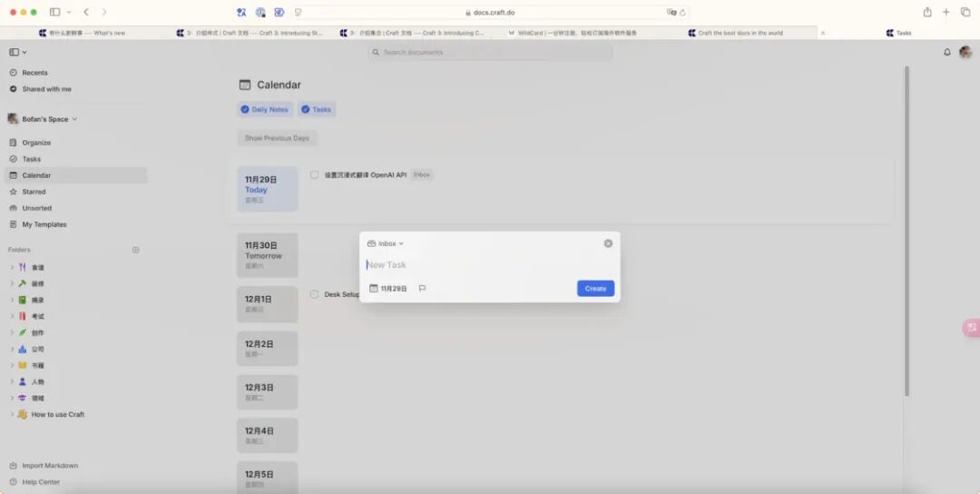This screenshot has height=494, width=980.
Task: Click docs.craft.do address bar
Action: pos(490,12)
